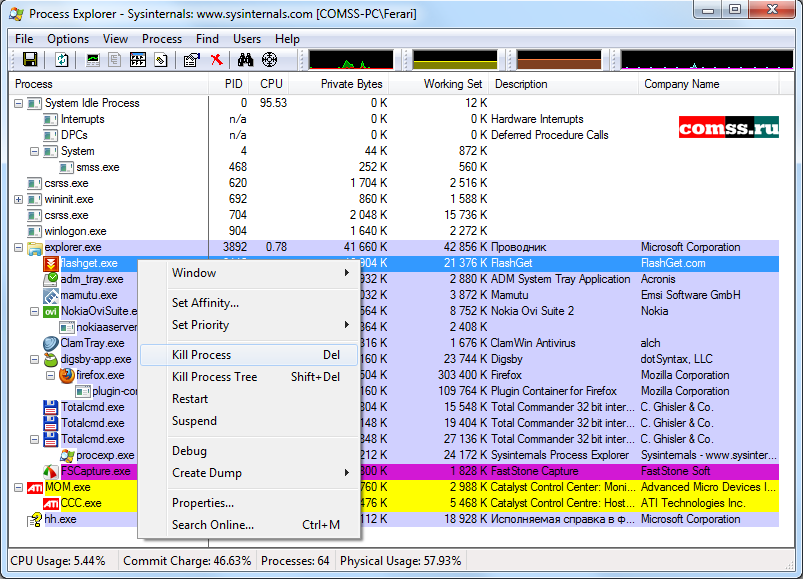Open process Properties toolbar icon
This screenshot has width=803, height=579.
192,60
